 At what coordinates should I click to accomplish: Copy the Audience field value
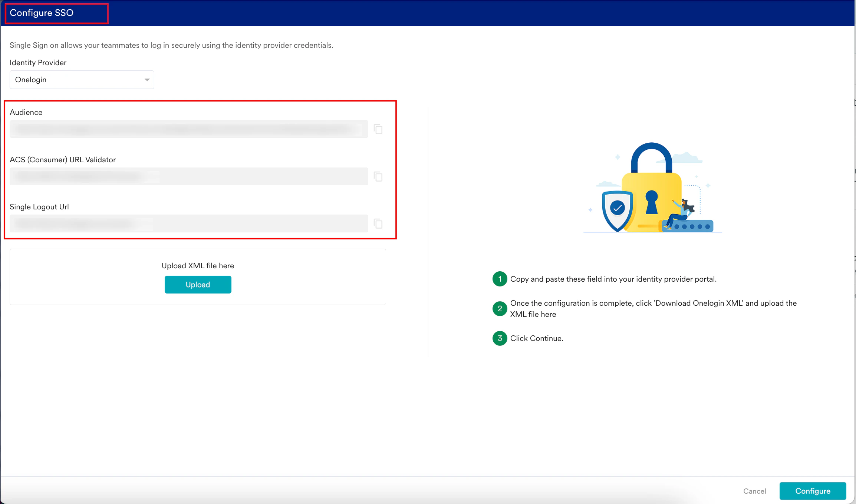(x=378, y=129)
